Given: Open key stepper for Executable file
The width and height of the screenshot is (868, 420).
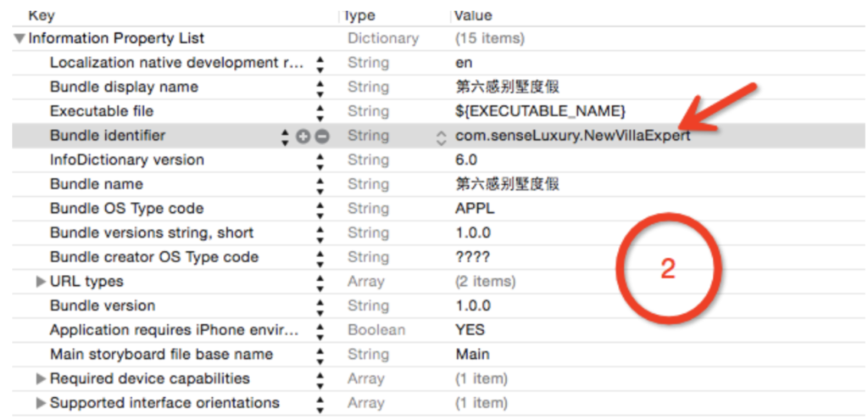Looking at the screenshot, I should click(320, 113).
